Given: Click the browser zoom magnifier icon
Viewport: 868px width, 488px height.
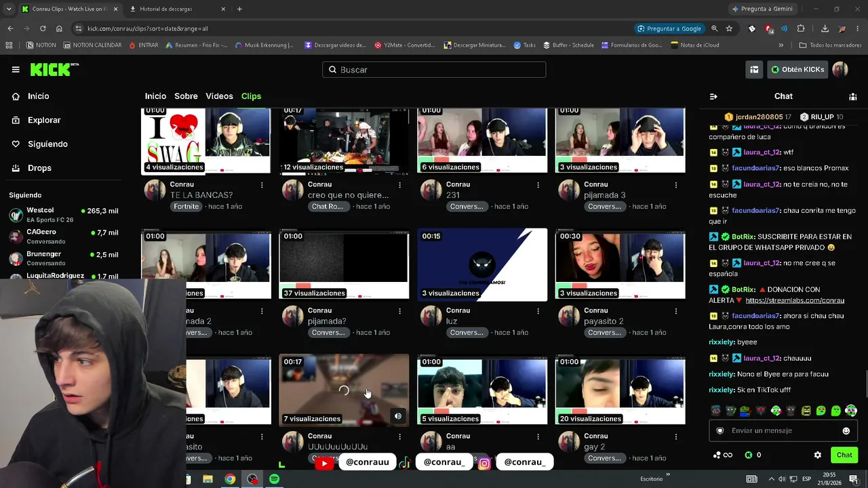Looking at the screenshot, I should [714, 28].
